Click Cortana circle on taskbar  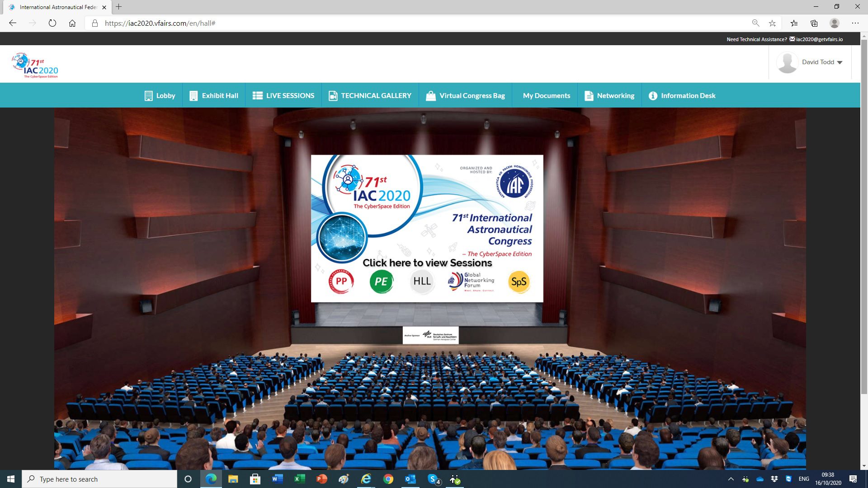click(x=188, y=479)
